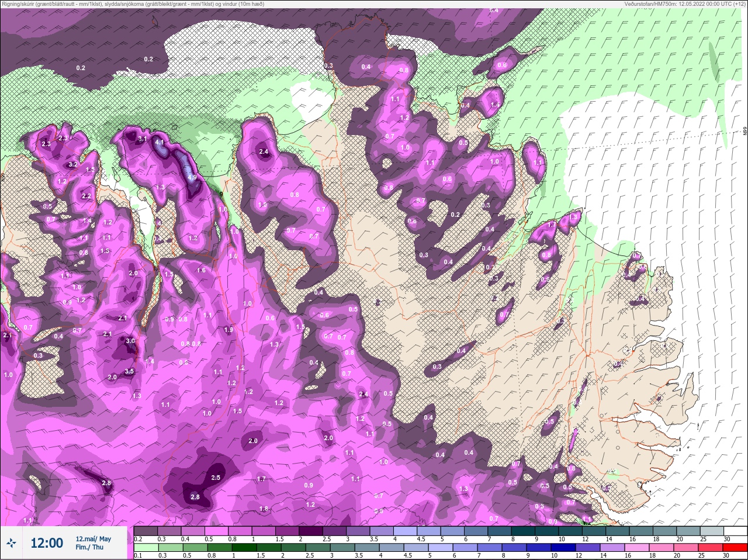Click the 3.5 value in the western map area
The image size is (748, 560).
pyautogui.click(x=129, y=371)
